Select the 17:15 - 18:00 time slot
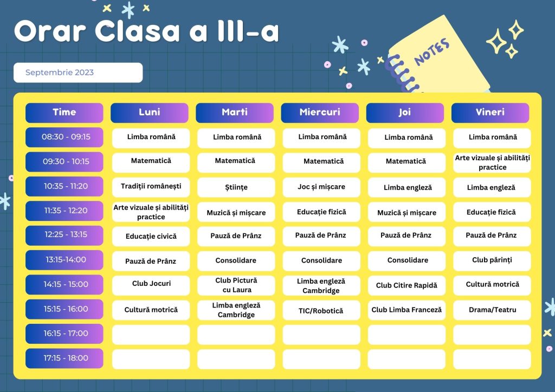Image resolution: width=555 pixels, height=392 pixels. [x=64, y=358]
